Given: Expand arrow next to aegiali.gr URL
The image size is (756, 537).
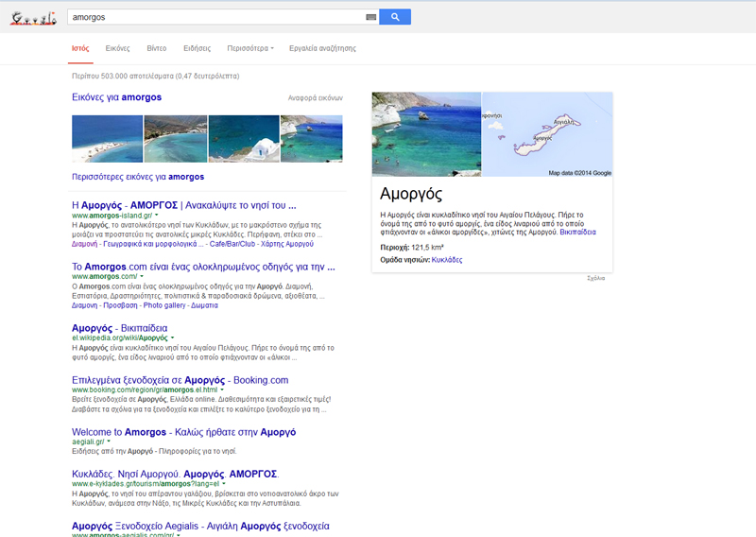Looking at the screenshot, I should click(x=109, y=442).
